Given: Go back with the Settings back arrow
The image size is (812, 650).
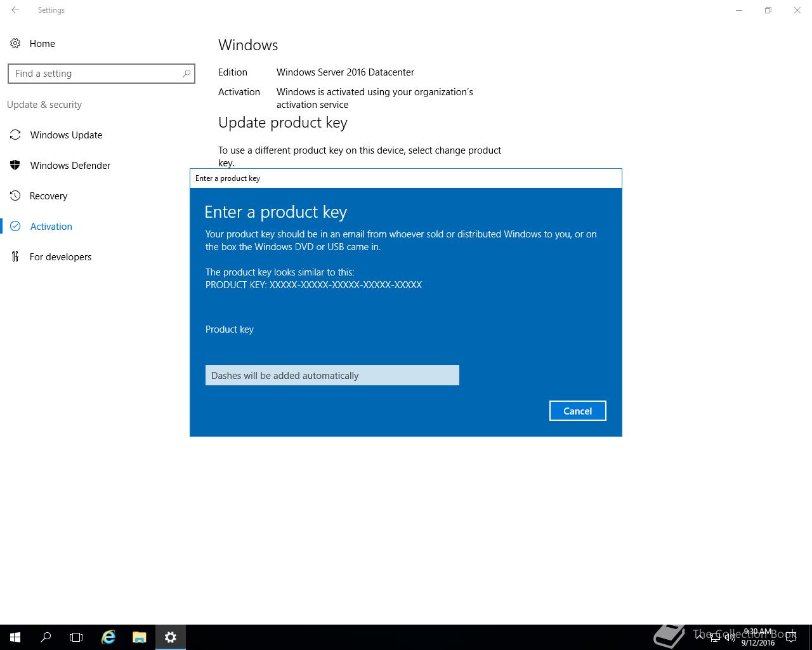Looking at the screenshot, I should [15, 10].
